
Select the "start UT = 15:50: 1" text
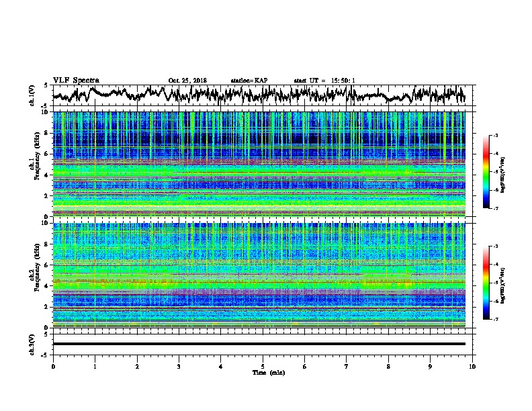pyautogui.click(x=324, y=81)
